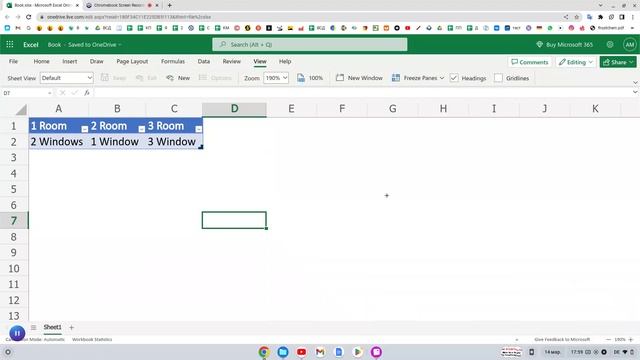Click the New Window button

(359, 78)
